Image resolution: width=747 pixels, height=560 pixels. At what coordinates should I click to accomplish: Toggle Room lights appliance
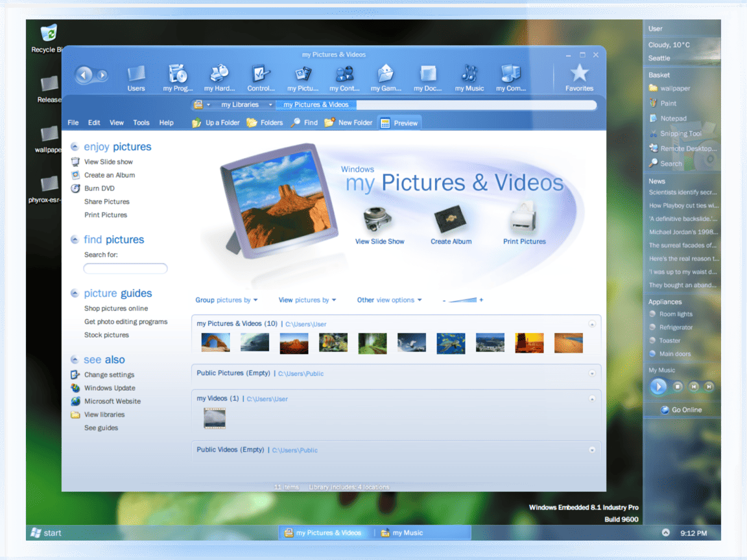(671, 314)
